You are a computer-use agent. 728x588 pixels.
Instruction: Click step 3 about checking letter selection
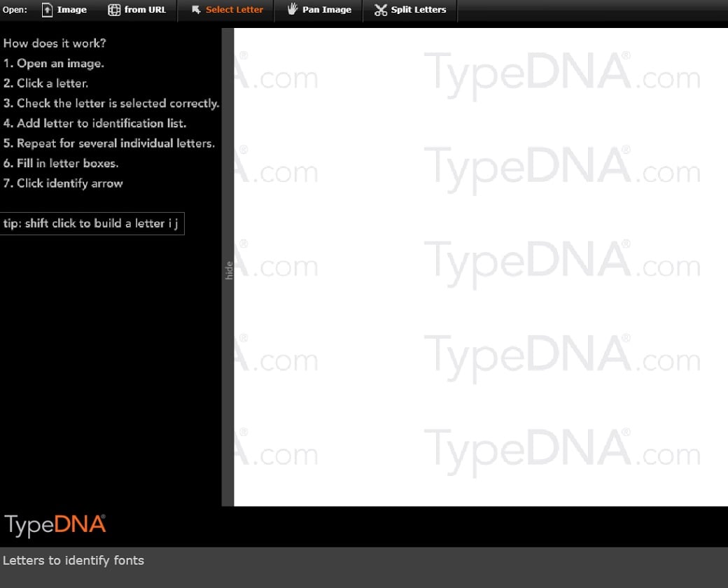(111, 103)
